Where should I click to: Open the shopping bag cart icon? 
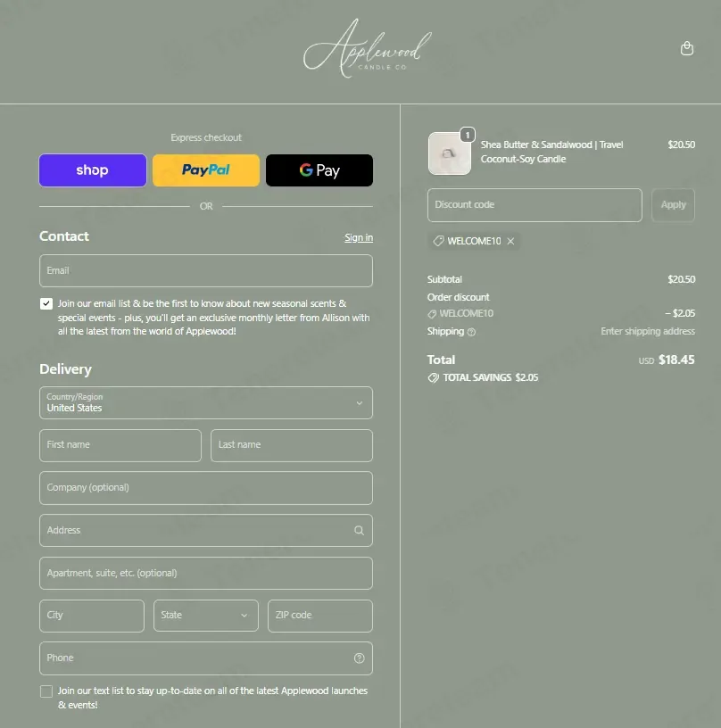(x=686, y=48)
